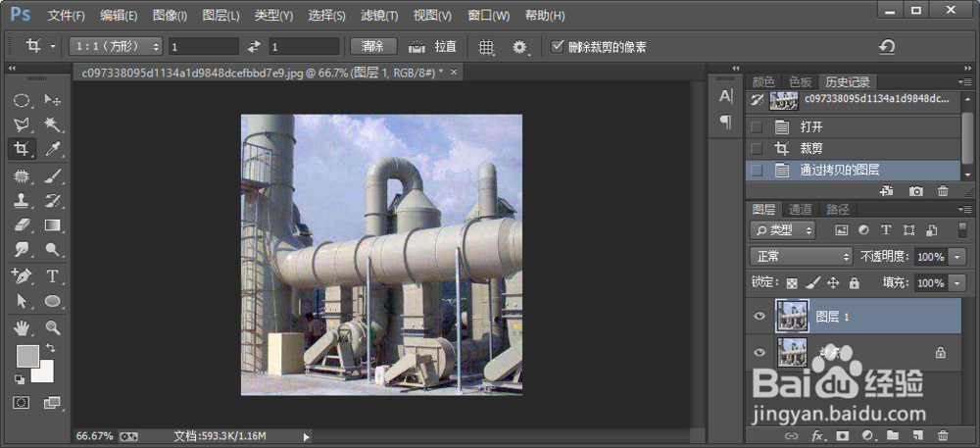This screenshot has width=980, height=448.
Task: Hide 图层 1 layer visibility
Action: click(x=759, y=317)
